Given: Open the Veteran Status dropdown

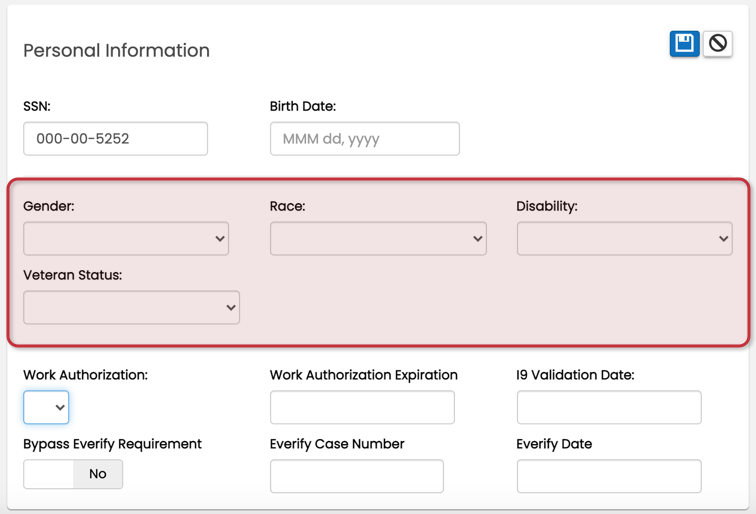Looking at the screenshot, I should [x=131, y=308].
